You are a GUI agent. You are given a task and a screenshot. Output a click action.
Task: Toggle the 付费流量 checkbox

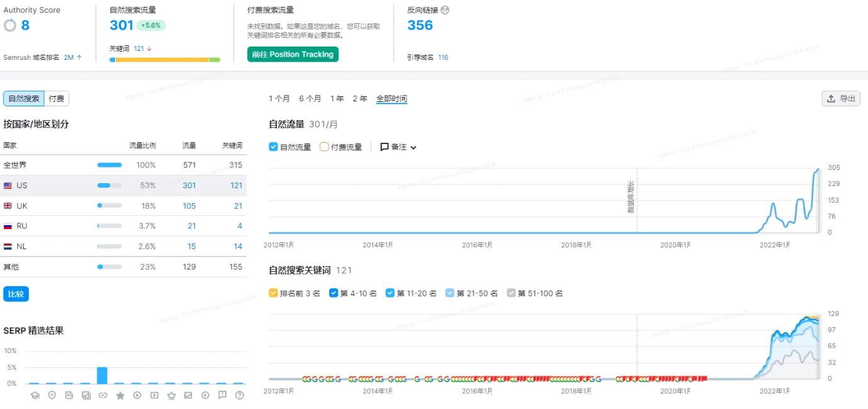pos(325,147)
